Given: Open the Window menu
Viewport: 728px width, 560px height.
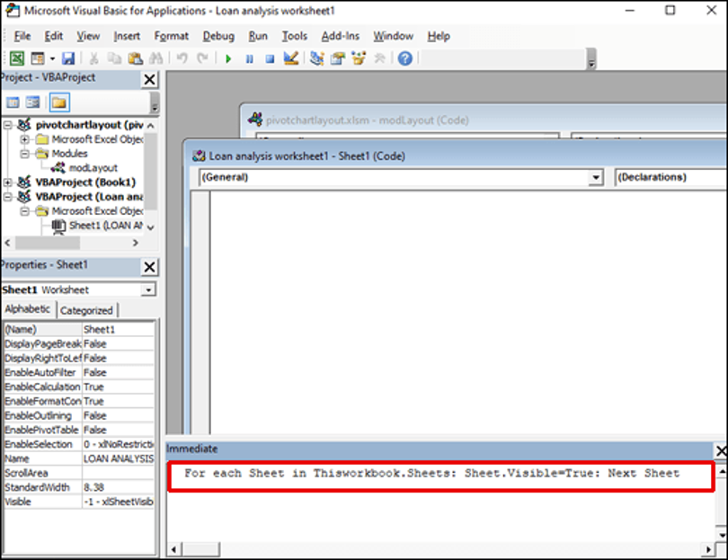Looking at the screenshot, I should coord(394,36).
